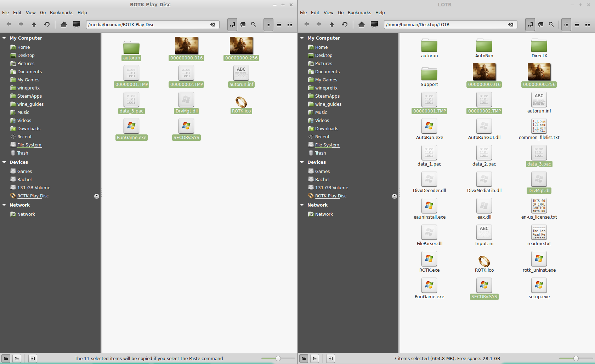
Task: Open Computer location in ROTK Play Disc window
Action: (76, 24)
